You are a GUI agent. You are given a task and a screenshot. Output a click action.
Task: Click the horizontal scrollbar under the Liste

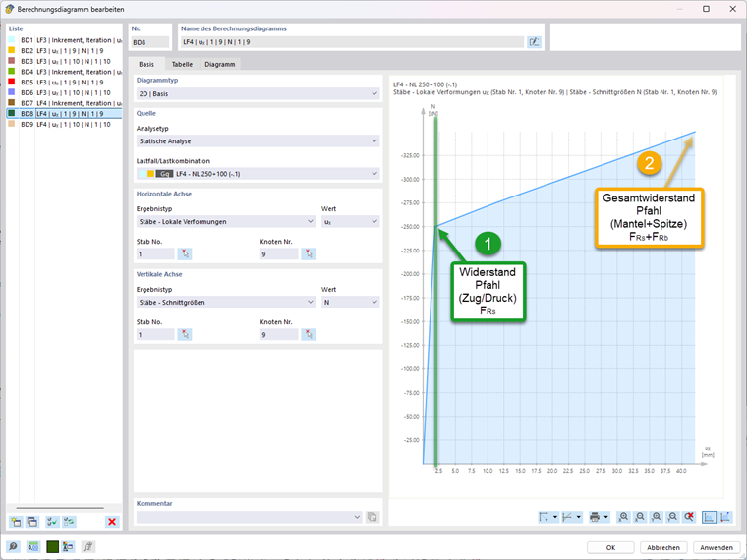[60, 508]
